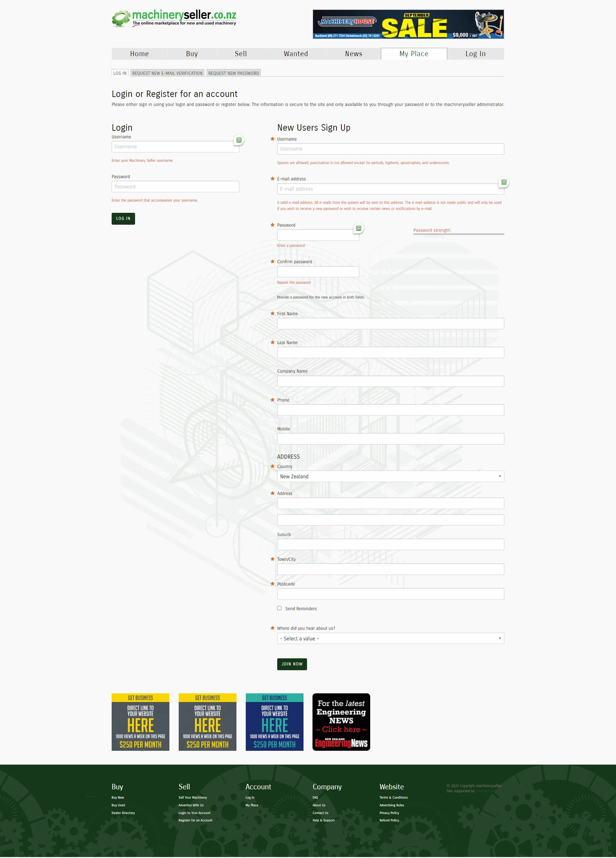Click the machineryseller.co.nz gear logo

[121, 18]
